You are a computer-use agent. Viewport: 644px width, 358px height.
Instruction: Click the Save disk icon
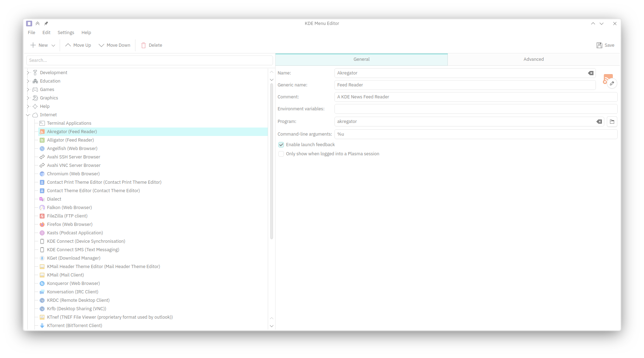click(x=599, y=45)
